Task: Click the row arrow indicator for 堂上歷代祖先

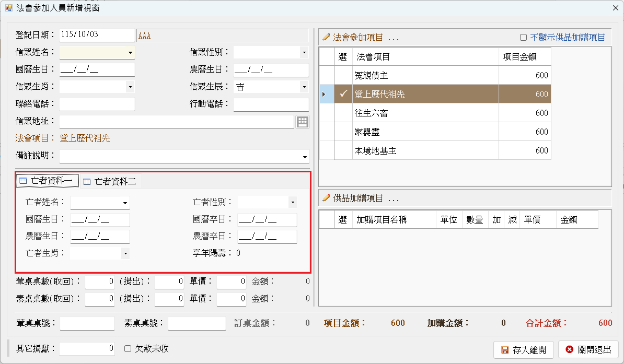Action: [323, 95]
